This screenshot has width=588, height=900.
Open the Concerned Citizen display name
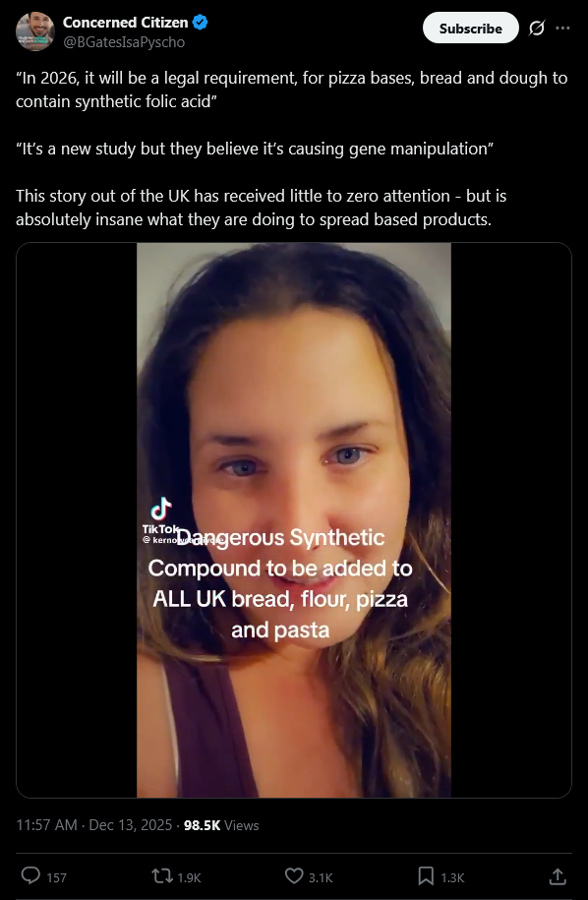[125, 23]
